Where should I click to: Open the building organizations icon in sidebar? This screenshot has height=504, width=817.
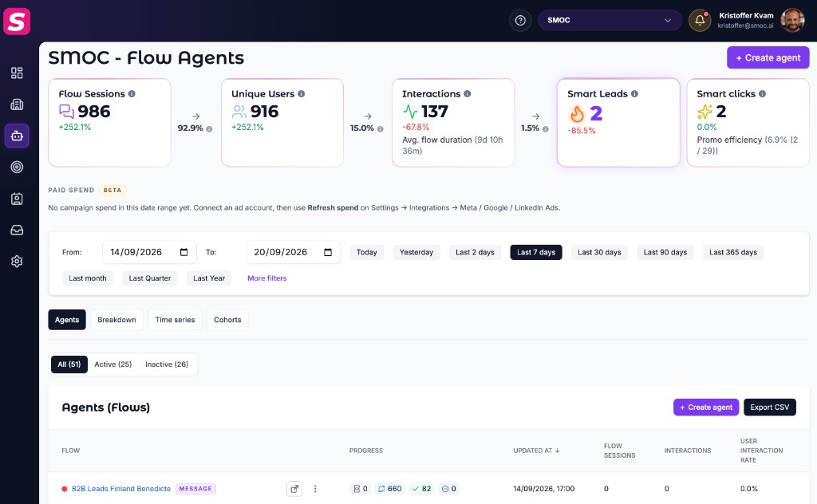17,104
